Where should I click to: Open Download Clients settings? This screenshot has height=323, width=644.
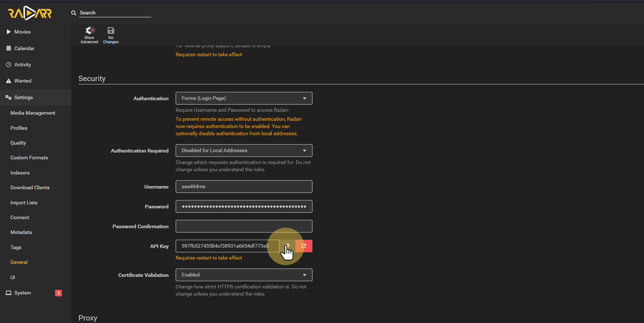pyautogui.click(x=30, y=187)
